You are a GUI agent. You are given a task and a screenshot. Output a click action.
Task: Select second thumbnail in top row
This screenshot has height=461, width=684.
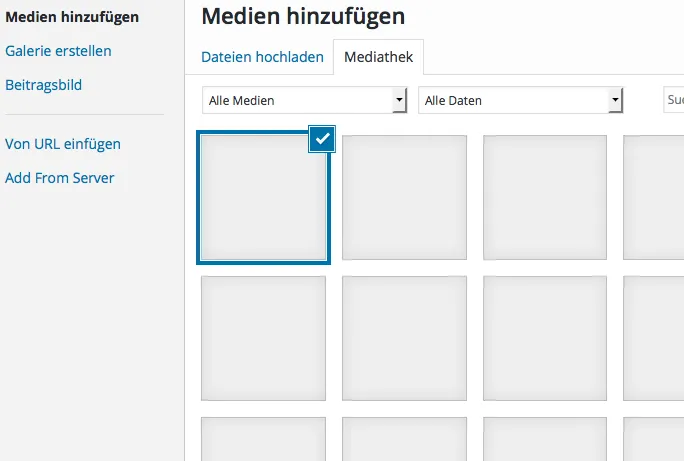[x=404, y=198]
